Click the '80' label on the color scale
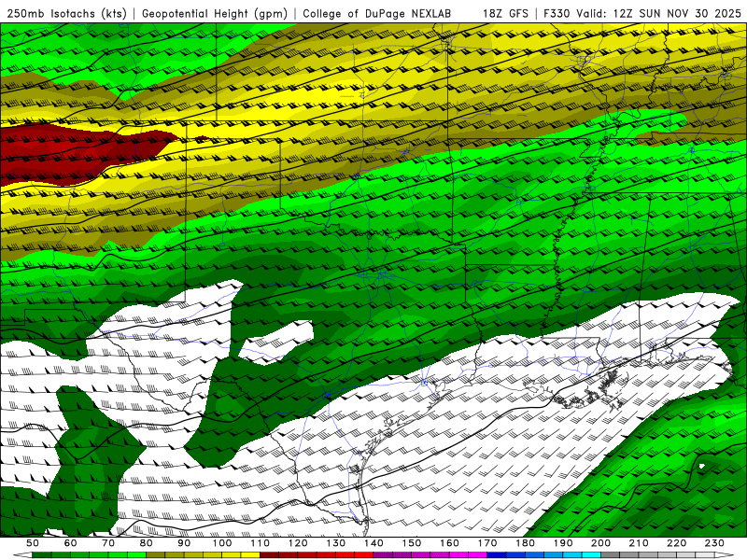 click(x=147, y=543)
